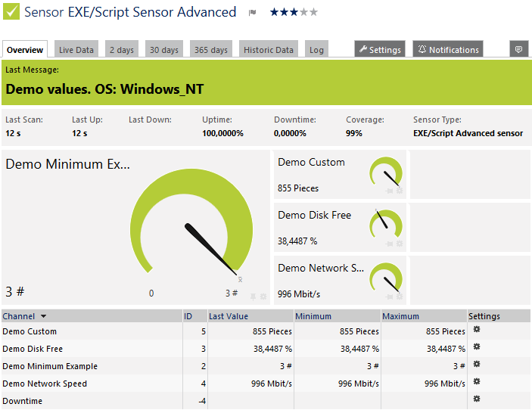Click Demo Minimum Example channel row name
Viewport: 532px width, 410px height.
[50, 366]
